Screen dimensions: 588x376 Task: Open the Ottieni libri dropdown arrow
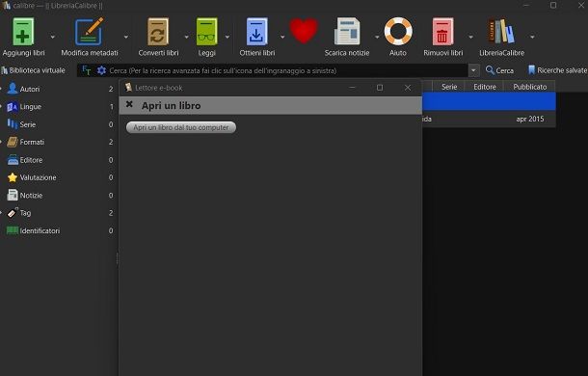282,37
